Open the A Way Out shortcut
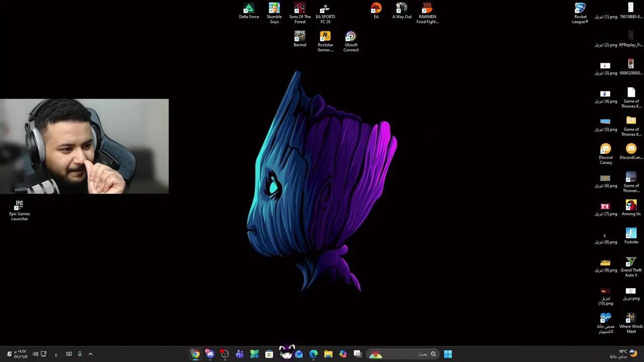This screenshot has width=644, height=362. [x=401, y=11]
